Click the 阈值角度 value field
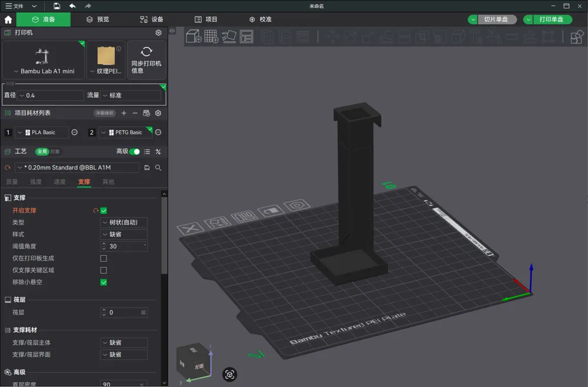Screen dimensions: 588x387 tap(123, 246)
